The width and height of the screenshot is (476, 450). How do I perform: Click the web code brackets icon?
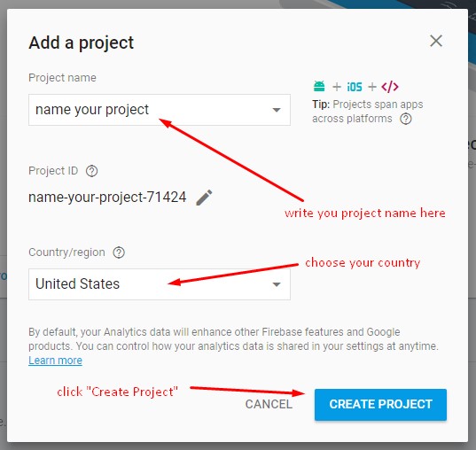tap(390, 87)
